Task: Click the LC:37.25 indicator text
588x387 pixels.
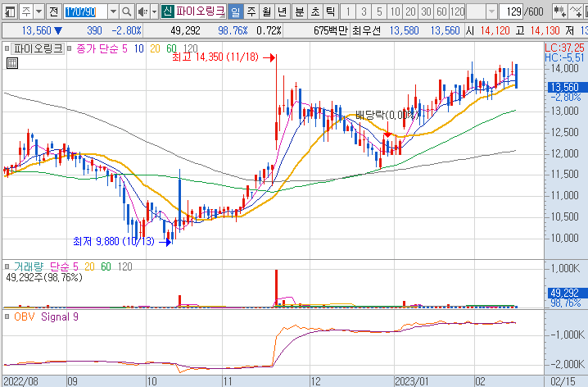Action: pos(564,48)
